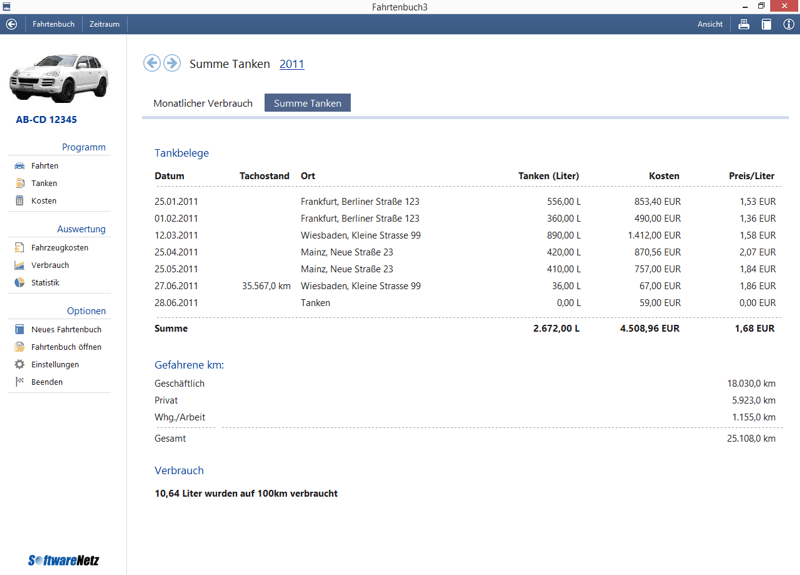Go to previous year with left arrow
This screenshot has width=800, height=575.
pos(152,63)
